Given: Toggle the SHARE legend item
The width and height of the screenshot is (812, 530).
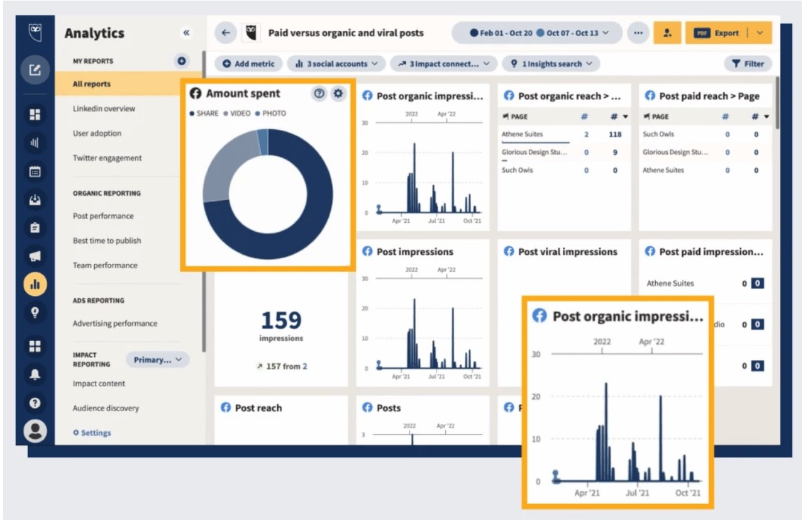Looking at the screenshot, I should 204,113.
